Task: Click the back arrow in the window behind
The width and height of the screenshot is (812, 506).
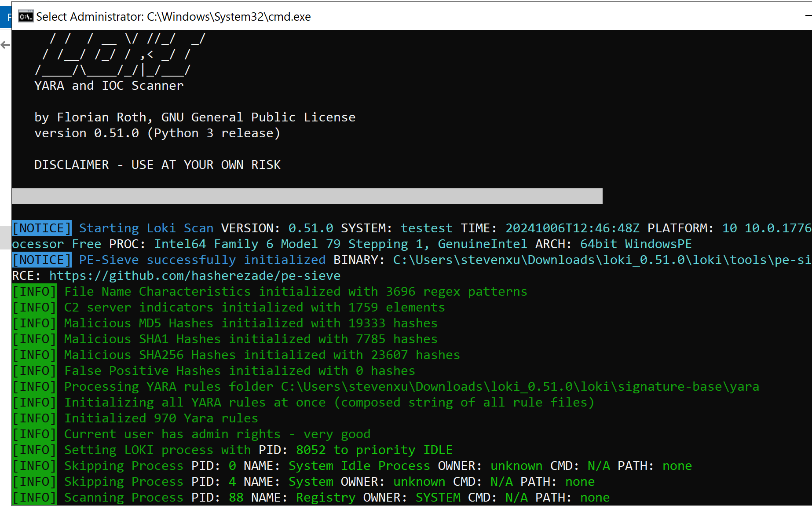Action: click(x=5, y=45)
